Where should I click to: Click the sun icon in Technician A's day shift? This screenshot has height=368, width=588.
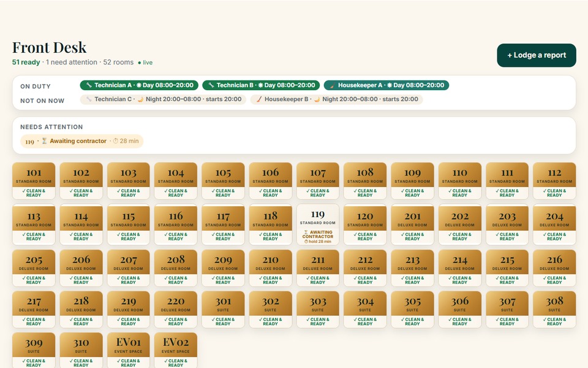click(x=139, y=85)
